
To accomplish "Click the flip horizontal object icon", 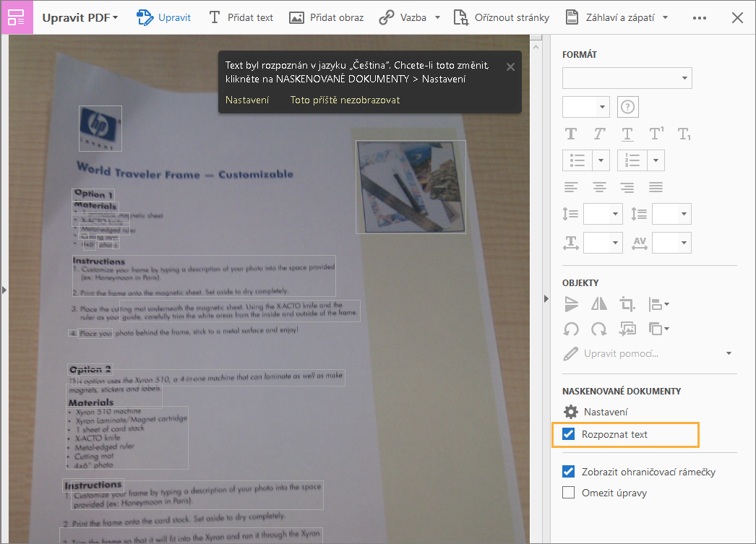I will click(x=599, y=304).
